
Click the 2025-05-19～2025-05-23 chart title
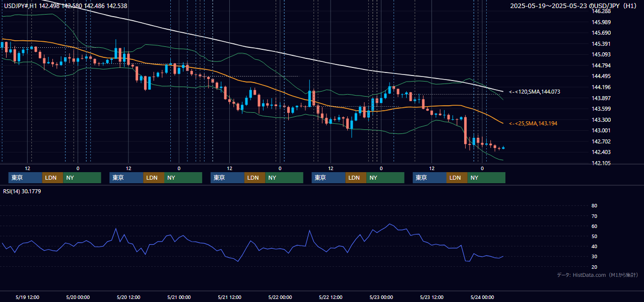tap(574, 6)
